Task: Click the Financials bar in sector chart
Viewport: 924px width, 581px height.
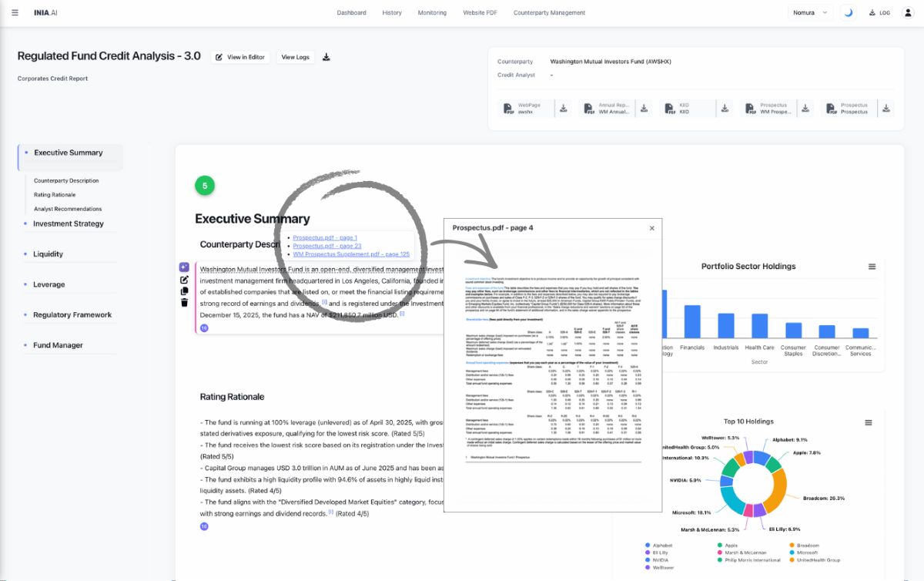Action: tap(692, 321)
